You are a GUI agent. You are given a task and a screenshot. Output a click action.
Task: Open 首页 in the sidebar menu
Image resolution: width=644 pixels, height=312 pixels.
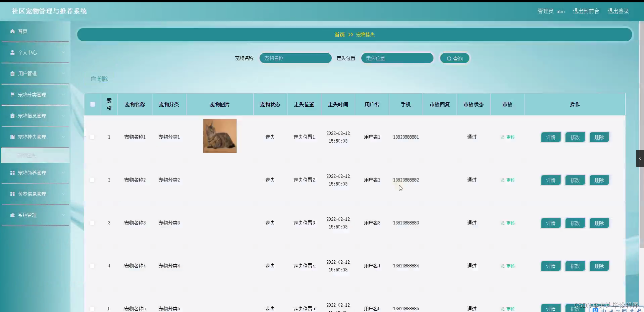point(35,31)
